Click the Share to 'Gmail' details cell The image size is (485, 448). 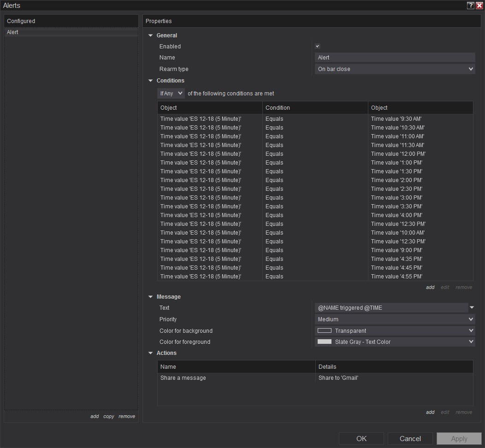click(394, 378)
